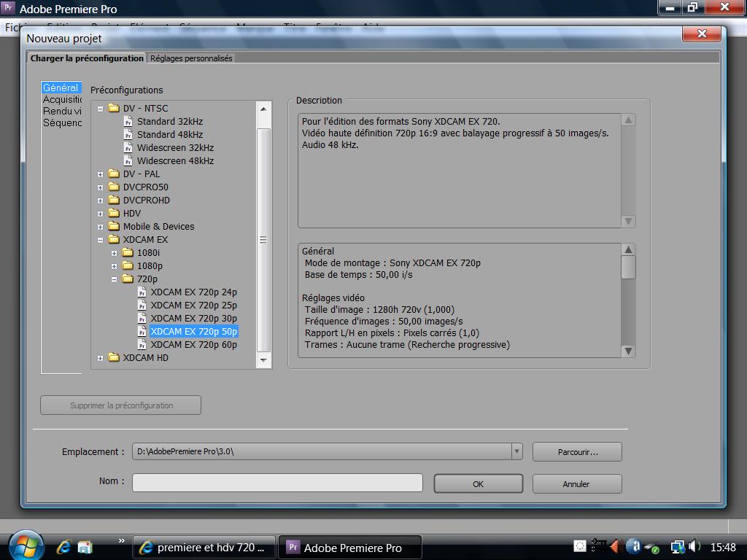
Task: Select Général in the settings list
Action: click(x=61, y=87)
